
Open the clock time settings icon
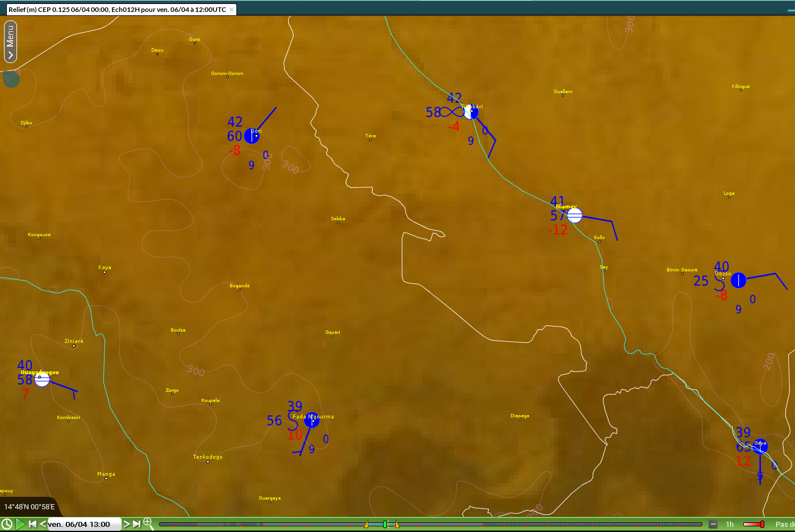point(6,524)
